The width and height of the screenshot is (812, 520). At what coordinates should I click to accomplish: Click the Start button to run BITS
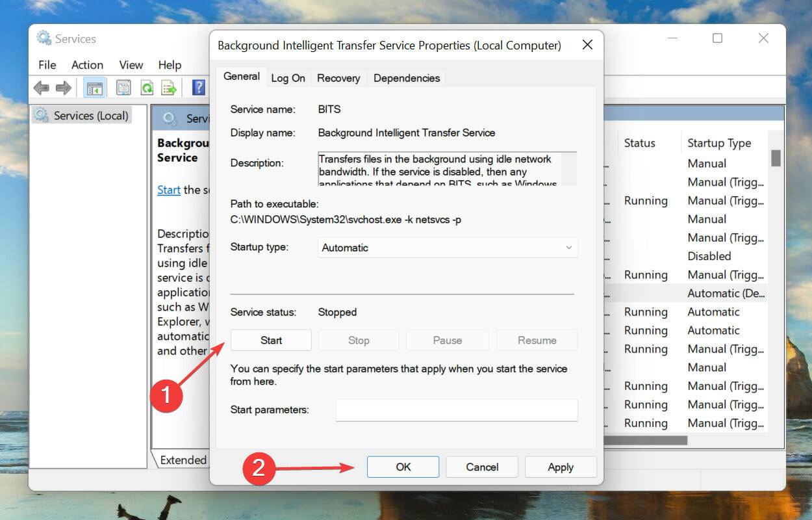pyautogui.click(x=270, y=340)
